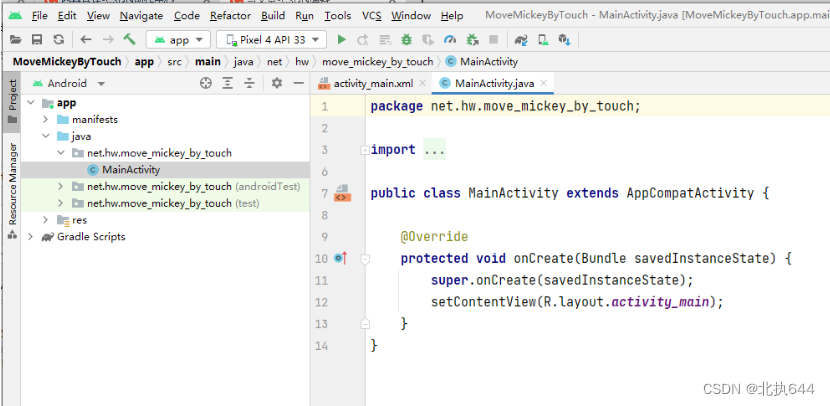The image size is (830, 406).
Task: Open the Window menu
Action: click(x=411, y=16)
